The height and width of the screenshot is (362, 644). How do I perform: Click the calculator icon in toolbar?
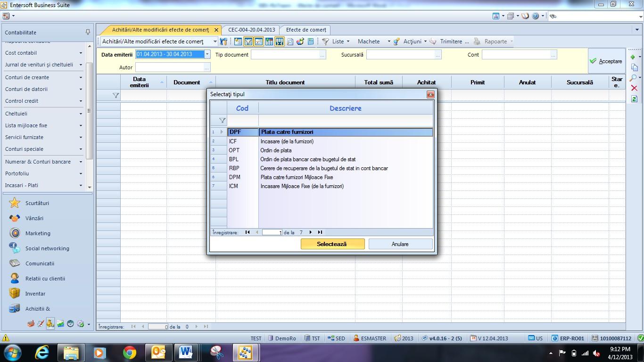coord(311,41)
